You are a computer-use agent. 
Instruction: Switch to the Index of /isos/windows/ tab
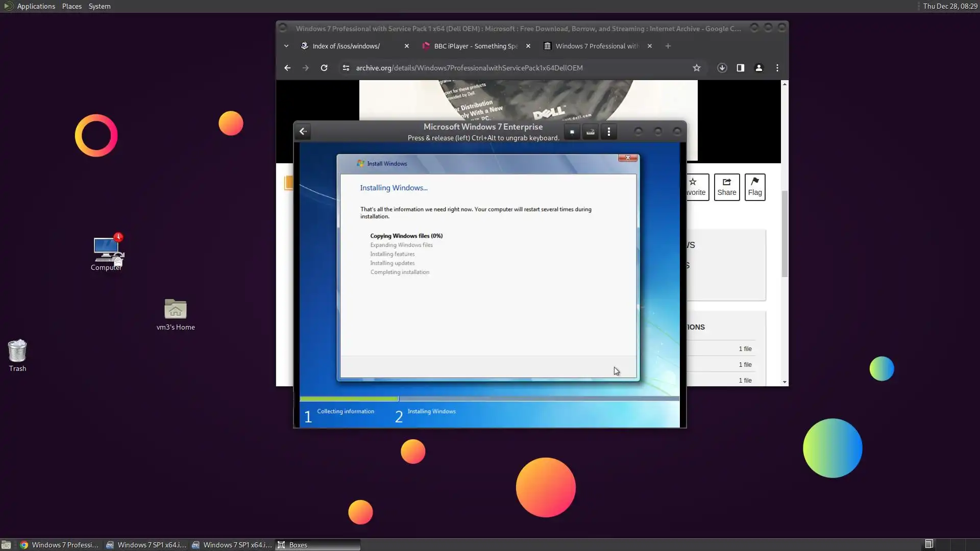pyautogui.click(x=346, y=46)
